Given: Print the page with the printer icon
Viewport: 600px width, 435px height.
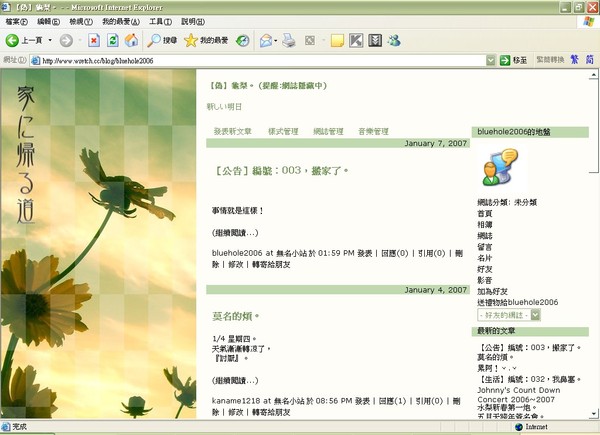Looking at the screenshot, I should [x=289, y=40].
